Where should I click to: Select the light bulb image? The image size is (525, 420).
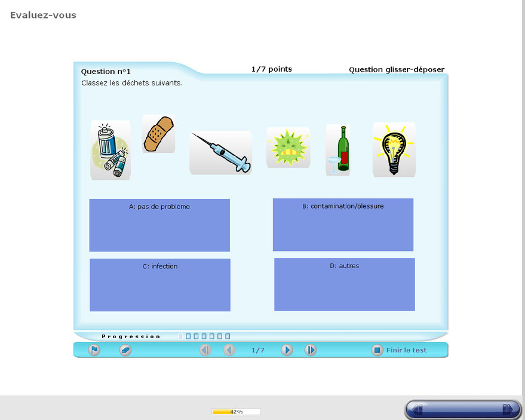tap(394, 150)
